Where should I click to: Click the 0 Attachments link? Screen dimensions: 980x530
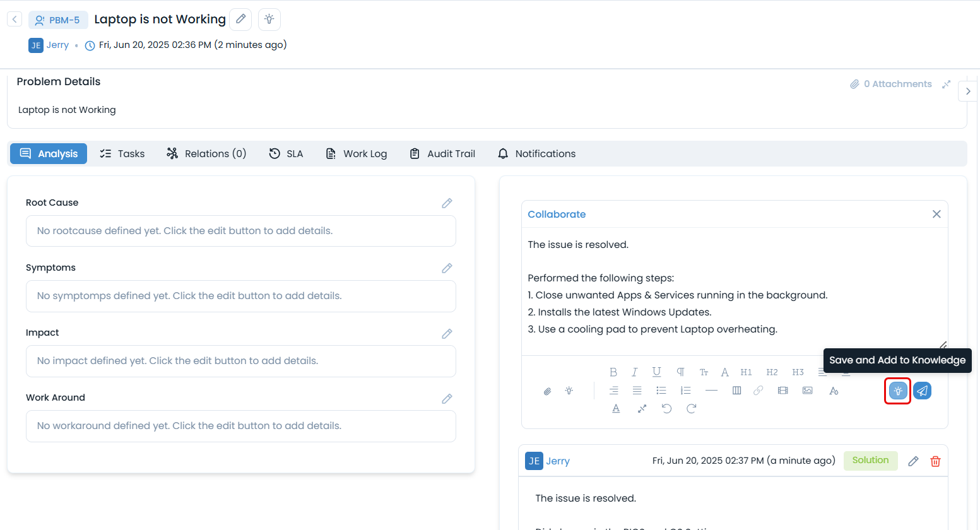[x=891, y=85]
